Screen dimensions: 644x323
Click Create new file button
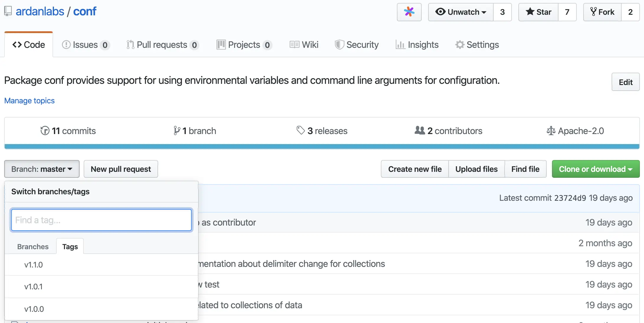(415, 169)
